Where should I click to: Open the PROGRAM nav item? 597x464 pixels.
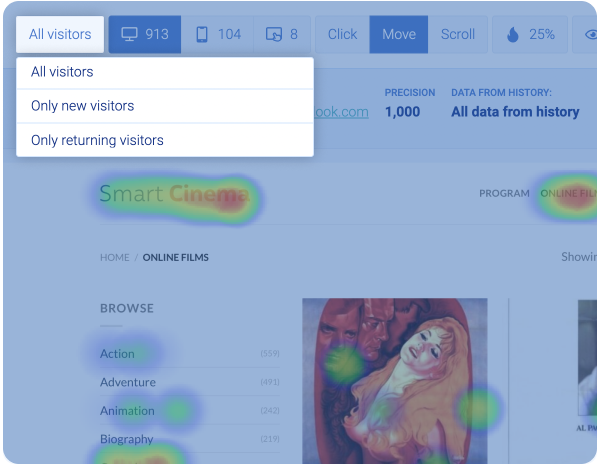[504, 193]
